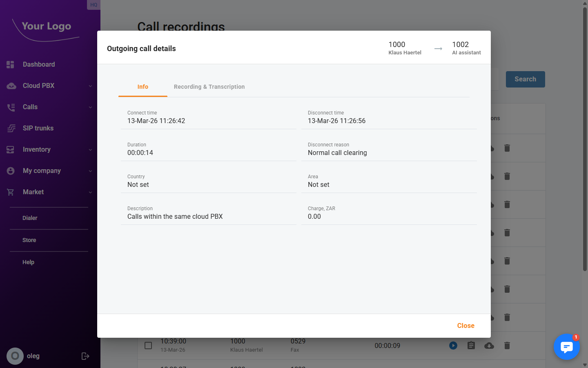
Task: Click the logout icon next to oleg
Action: (x=85, y=356)
